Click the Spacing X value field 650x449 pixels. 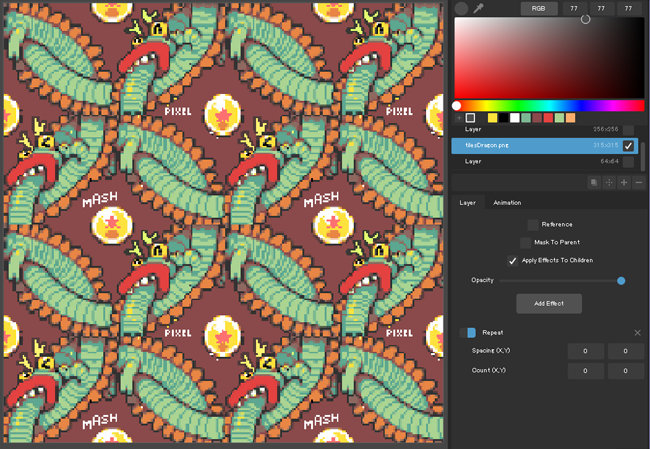pyautogui.click(x=585, y=351)
